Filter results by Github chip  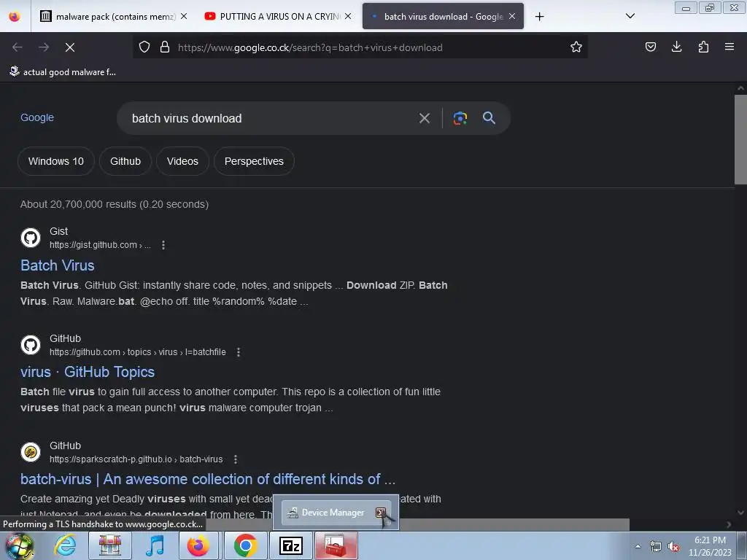point(125,161)
